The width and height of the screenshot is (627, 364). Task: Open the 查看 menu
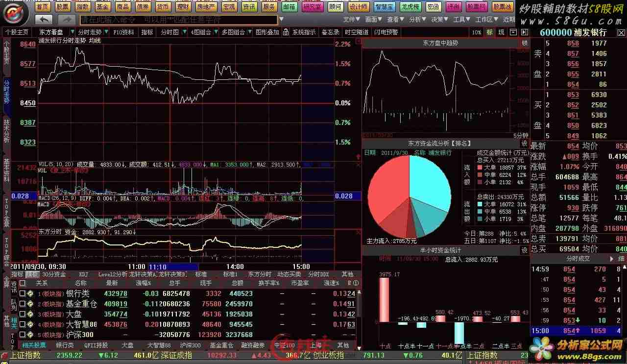coord(395,20)
